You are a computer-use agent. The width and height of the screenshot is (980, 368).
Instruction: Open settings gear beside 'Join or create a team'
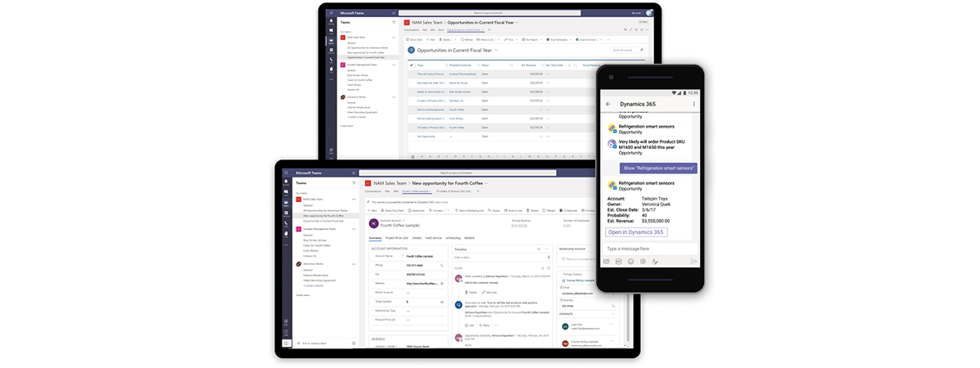(x=354, y=343)
